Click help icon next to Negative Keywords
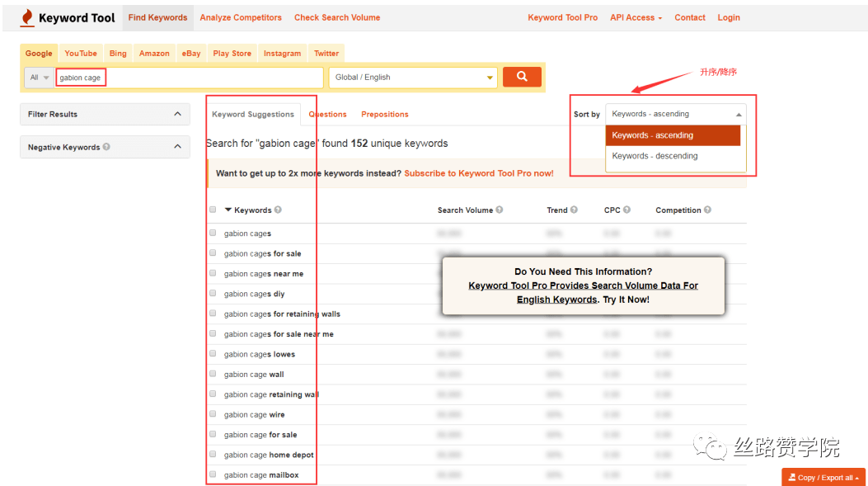 coord(106,147)
